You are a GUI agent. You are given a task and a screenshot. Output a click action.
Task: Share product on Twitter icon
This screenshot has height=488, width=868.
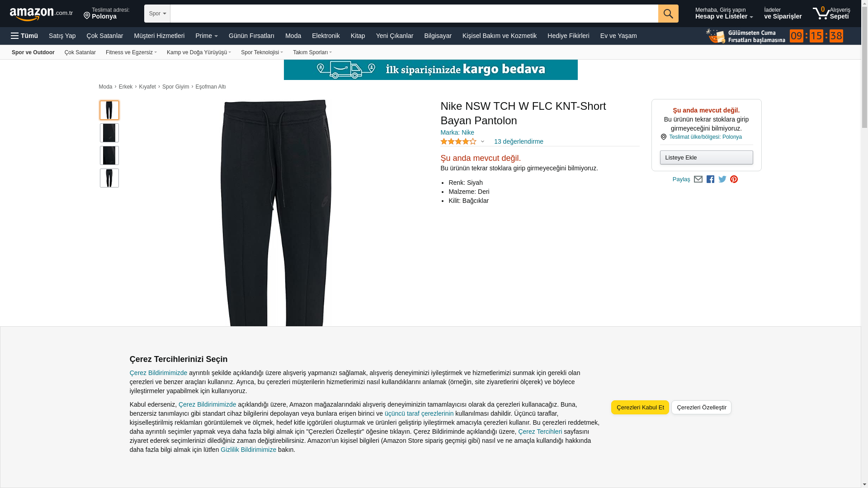coord(722,179)
